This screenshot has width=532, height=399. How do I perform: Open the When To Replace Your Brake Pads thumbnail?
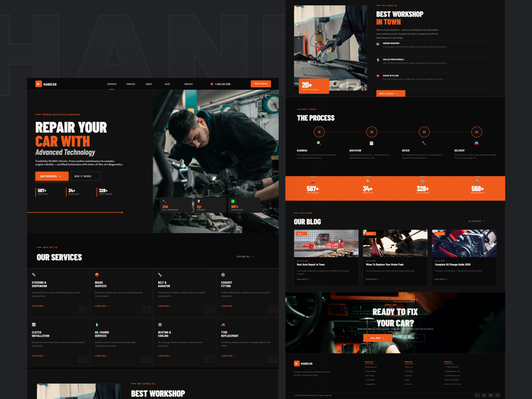[395, 243]
